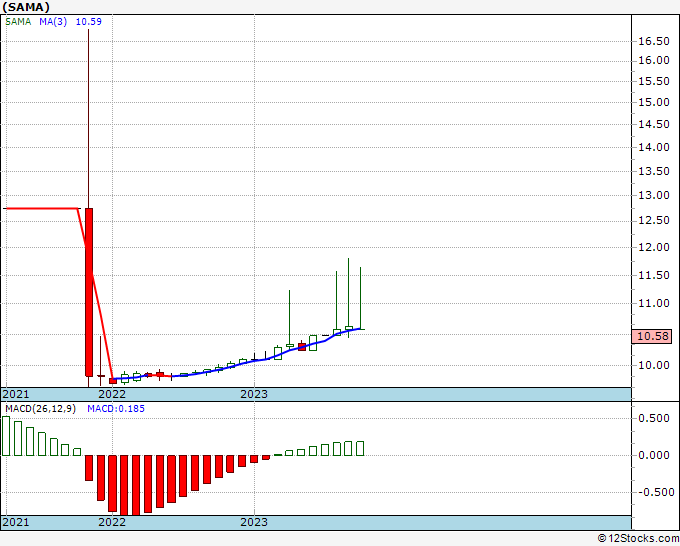Click the 10.58 current price tag
This screenshot has height=546, width=680.
point(653,336)
